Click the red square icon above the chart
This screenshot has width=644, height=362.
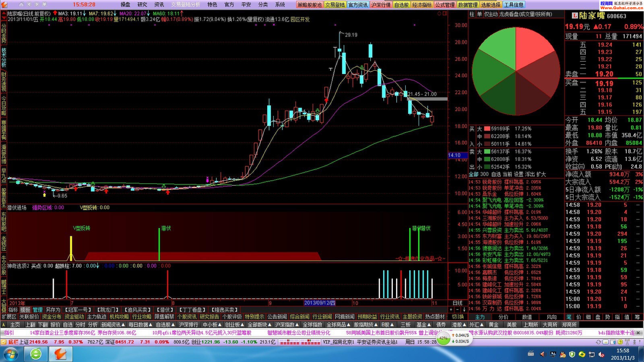445,13
